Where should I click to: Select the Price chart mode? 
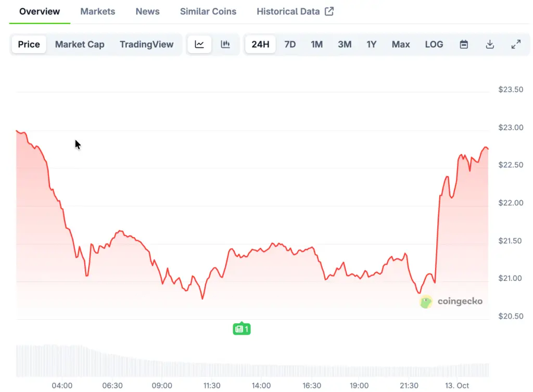(x=29, y=44)
